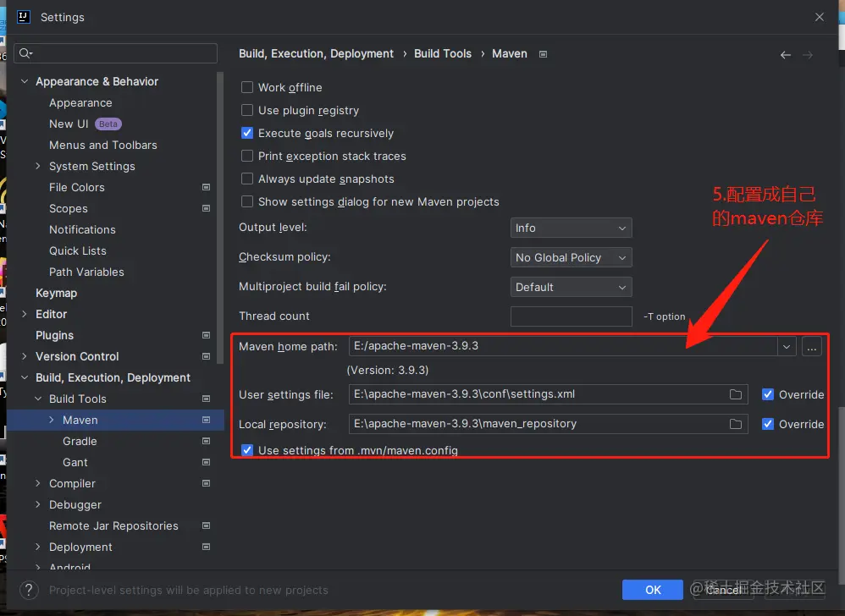Select Menus and Toolbars settings page
Image resolution: width=845 pixels, height=616 pixels.
[103, 145]
